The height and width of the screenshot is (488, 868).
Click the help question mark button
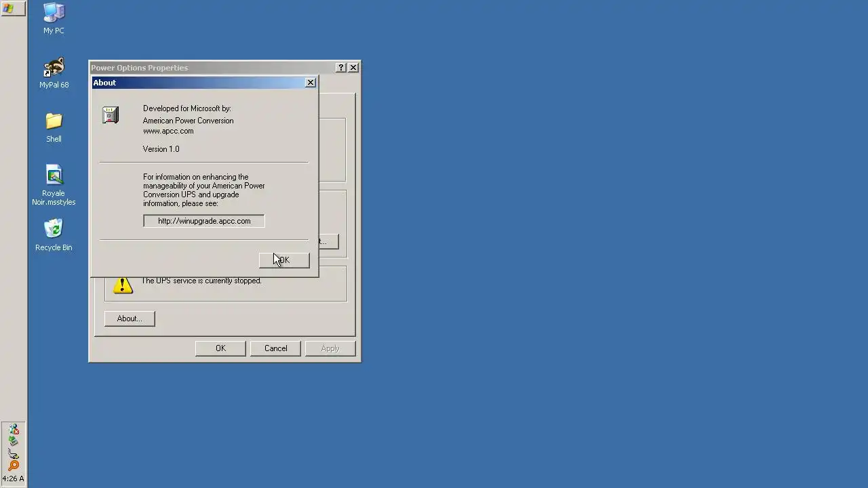(x=341, y=68)
